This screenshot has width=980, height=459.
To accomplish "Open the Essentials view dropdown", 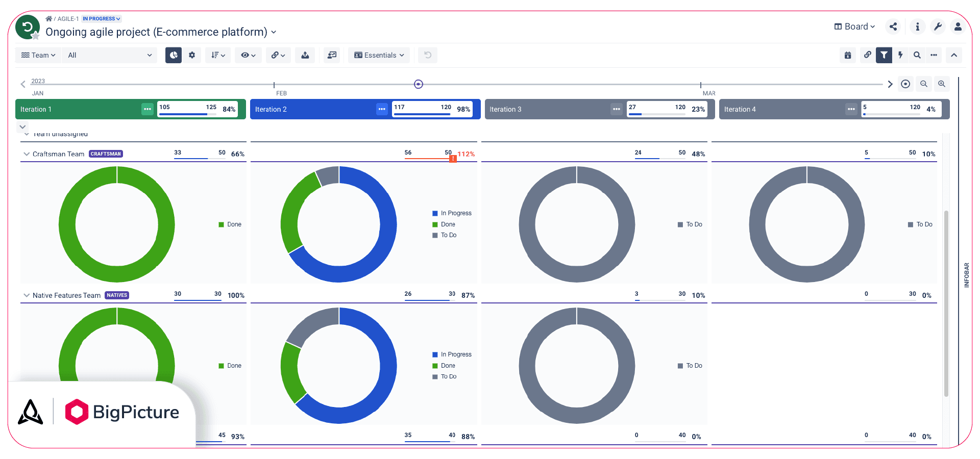I will (x=379, y=55).
